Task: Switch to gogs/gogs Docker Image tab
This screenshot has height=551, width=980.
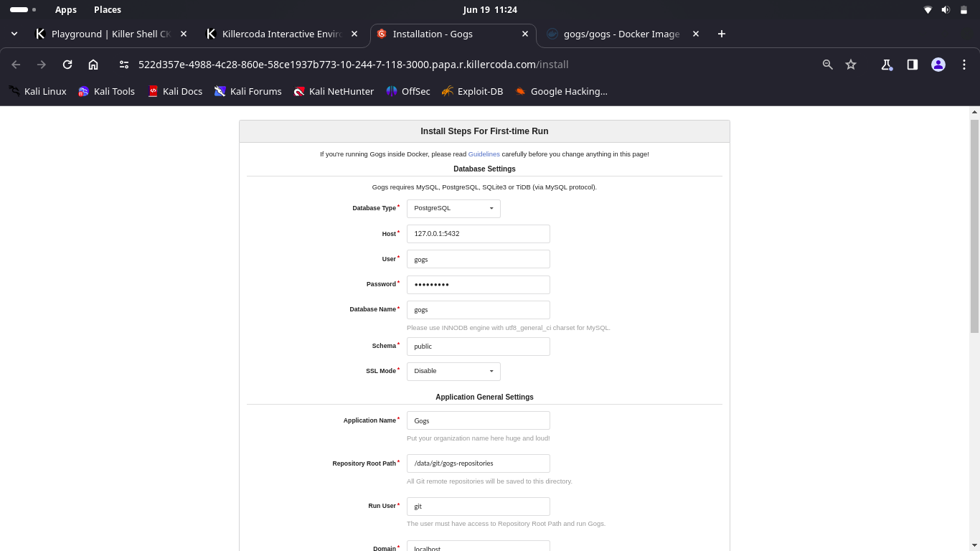Action: tap(621, 34)
